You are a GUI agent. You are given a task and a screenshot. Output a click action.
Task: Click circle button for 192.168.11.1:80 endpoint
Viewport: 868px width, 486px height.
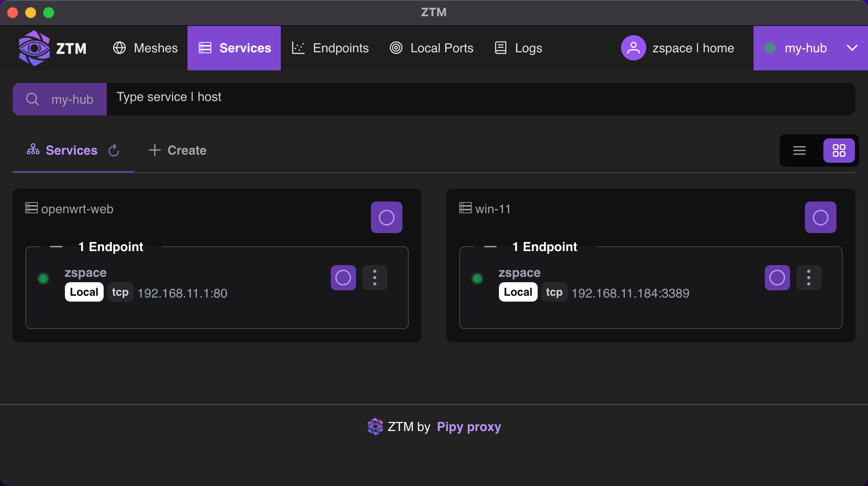(343, 278)
